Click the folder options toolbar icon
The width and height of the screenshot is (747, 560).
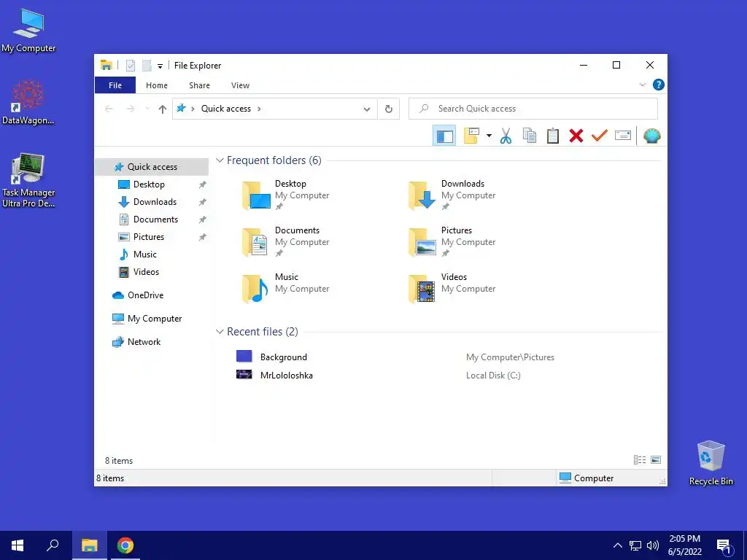[x=471, y=136]
